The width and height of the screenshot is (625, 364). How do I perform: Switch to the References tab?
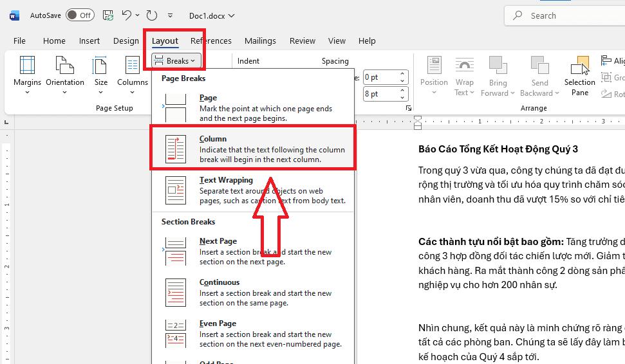211,41
